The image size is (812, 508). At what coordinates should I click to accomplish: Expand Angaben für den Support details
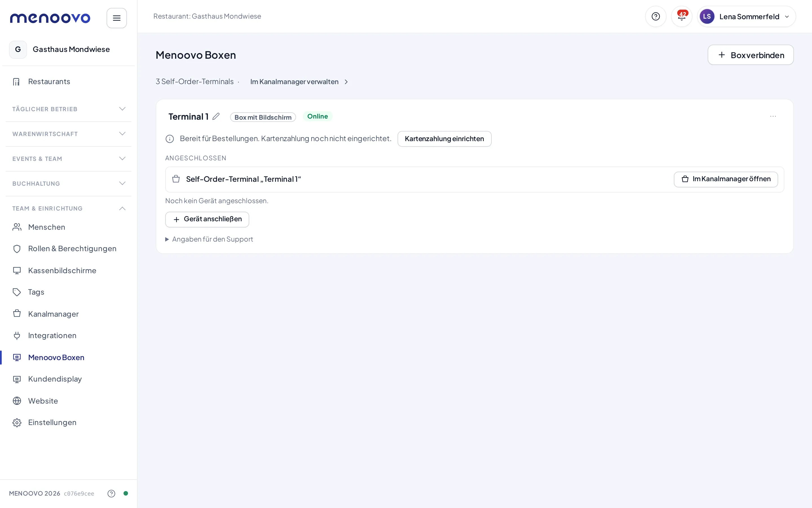pos(209,239)
